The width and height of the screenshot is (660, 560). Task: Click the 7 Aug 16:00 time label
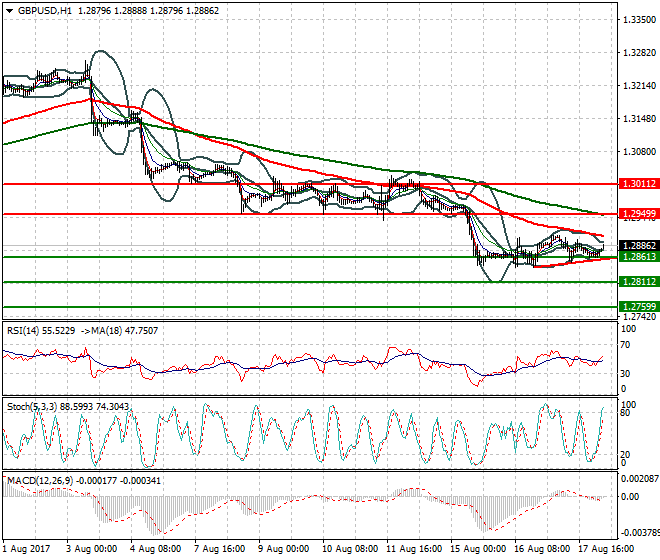pyautogui.click(x=219, y=549)
